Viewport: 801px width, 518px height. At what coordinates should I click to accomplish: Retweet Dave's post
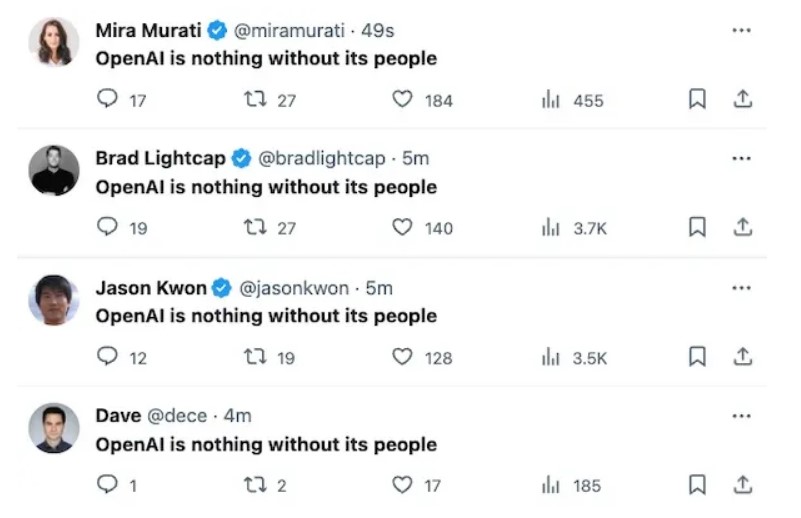click(x=255, y=485)
